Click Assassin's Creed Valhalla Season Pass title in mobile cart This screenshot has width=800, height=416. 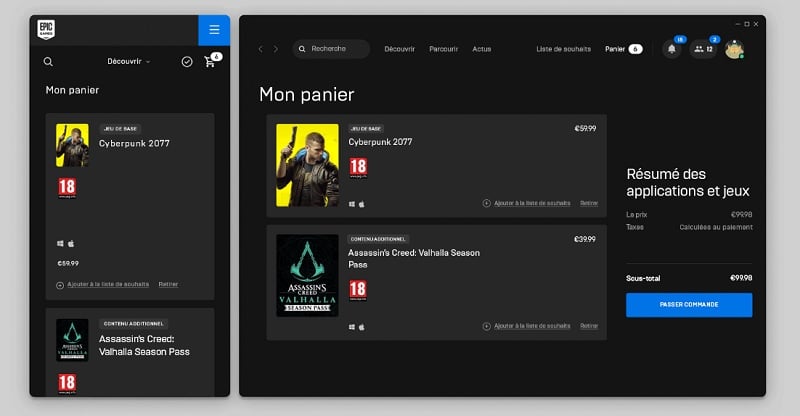pyautogui.click(x=144, y=345)
